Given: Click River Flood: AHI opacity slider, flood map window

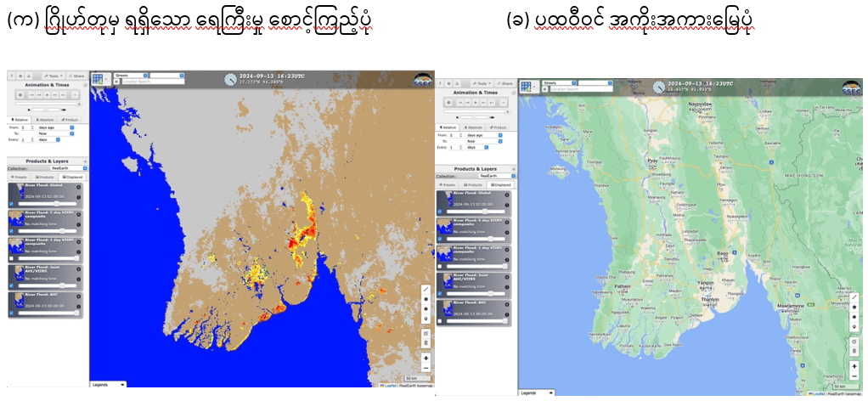Looking at the screenshot, I should click(x=48, y=313).
